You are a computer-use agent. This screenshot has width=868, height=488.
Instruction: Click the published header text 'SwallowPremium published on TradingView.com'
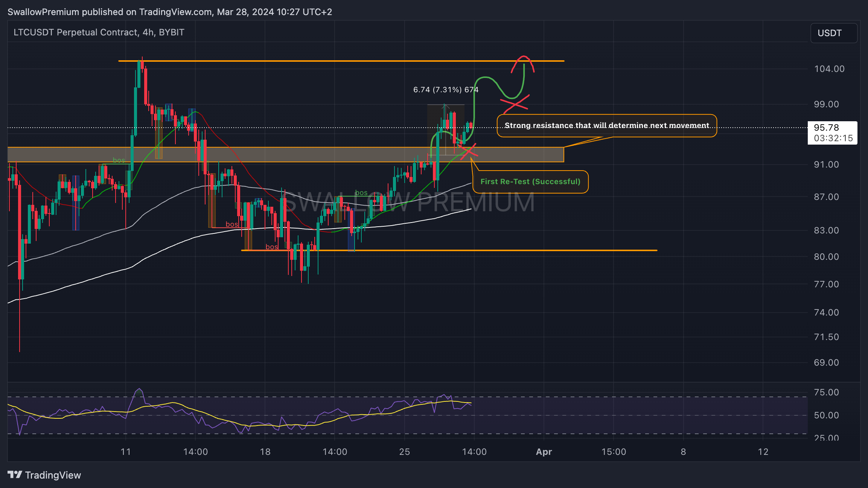pyautogui.click(x=110, y=12)
